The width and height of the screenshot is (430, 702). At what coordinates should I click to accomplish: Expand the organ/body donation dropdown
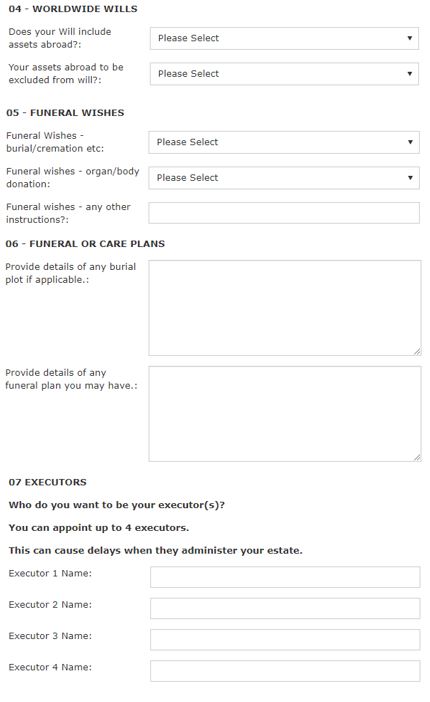click(x=284, y=178)
